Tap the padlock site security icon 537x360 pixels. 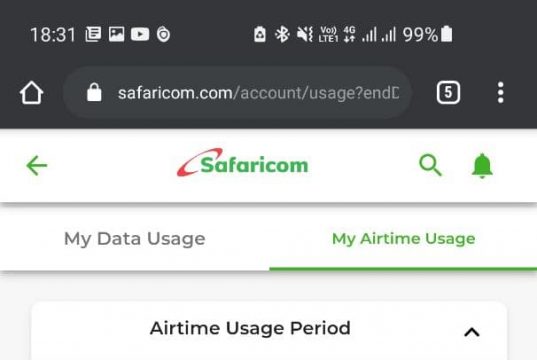pos(94,92)
